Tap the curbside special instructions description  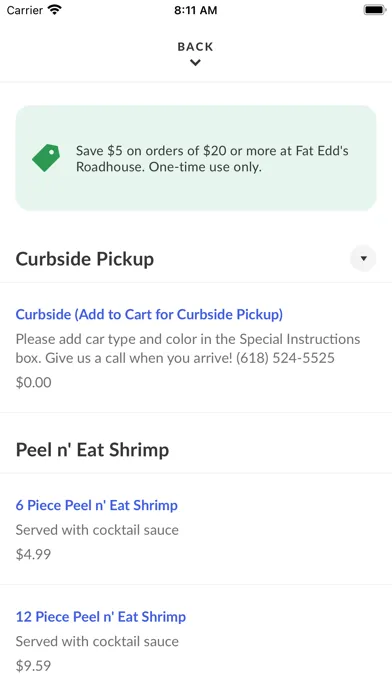coord(188,348)
